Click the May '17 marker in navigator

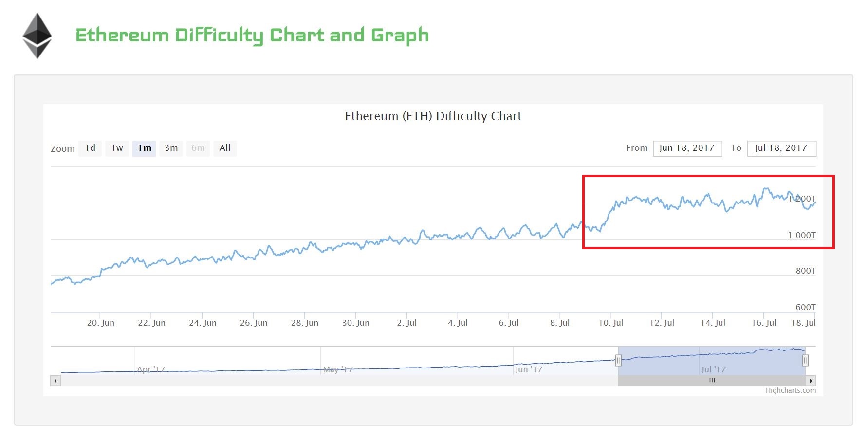click(338, 369)
